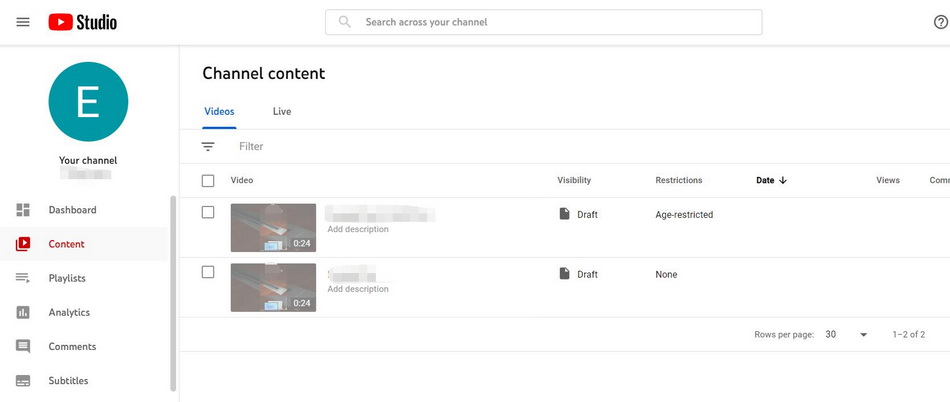Click the Comments sidebar icon
The image size is (950, 402).
23,346
